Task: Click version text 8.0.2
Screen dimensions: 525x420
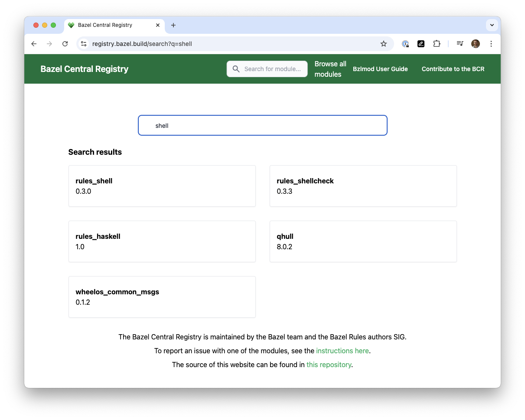Action: [x=284, y=247]
